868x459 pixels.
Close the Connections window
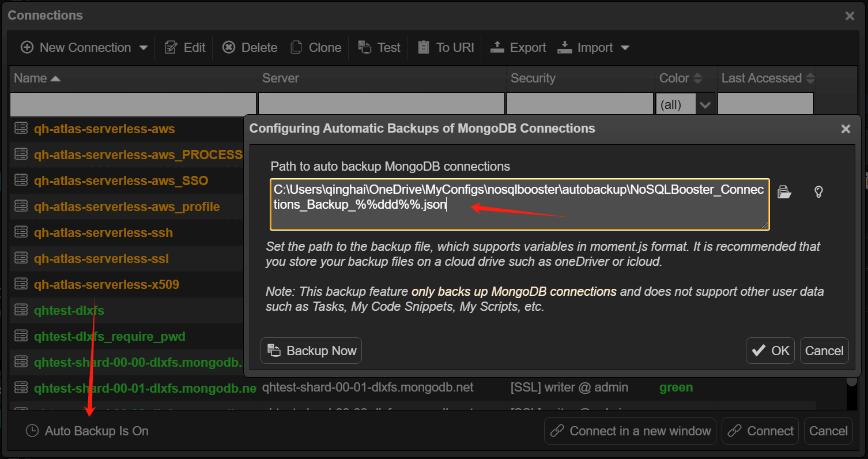850,16
